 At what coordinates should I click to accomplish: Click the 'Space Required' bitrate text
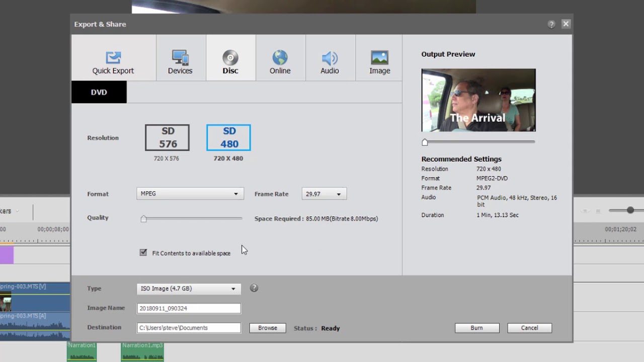point(316,219)
